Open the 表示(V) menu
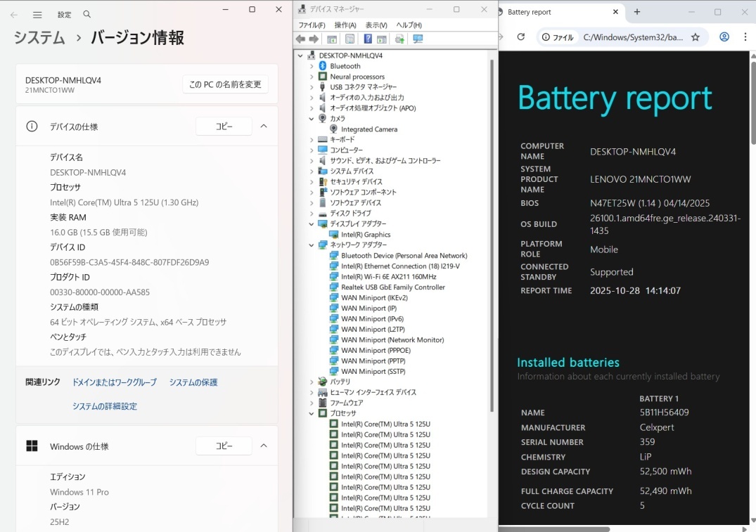Image resolution: width=756 pixels, height=532 pixels. tap(376, 25)
